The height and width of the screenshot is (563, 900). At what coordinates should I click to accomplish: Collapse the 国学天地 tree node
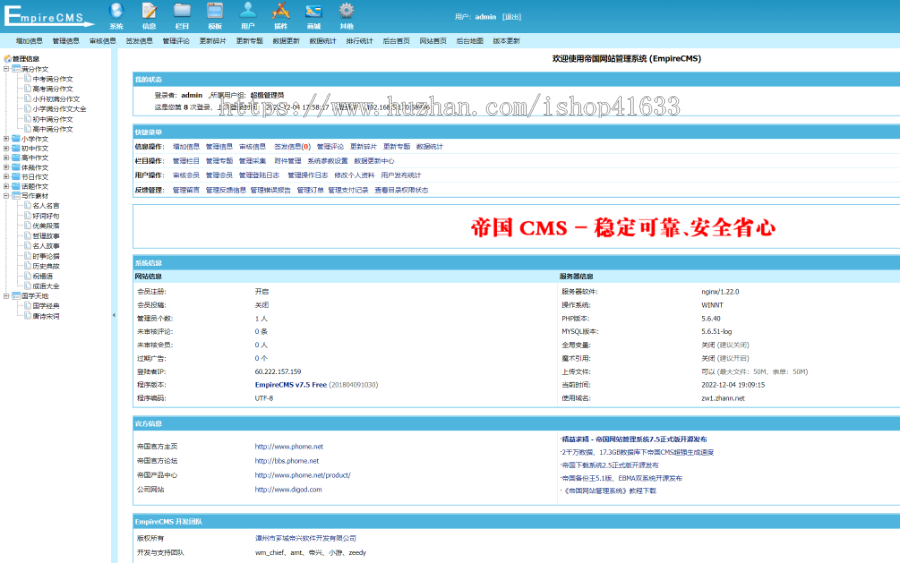pos(6,296)
